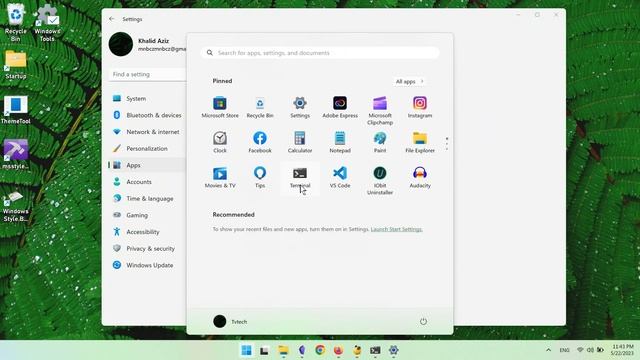Image resolution: width=640 pixels, height=360 pixels.
Task: Go to next pinned apps page dots
Action: [447, 144]
